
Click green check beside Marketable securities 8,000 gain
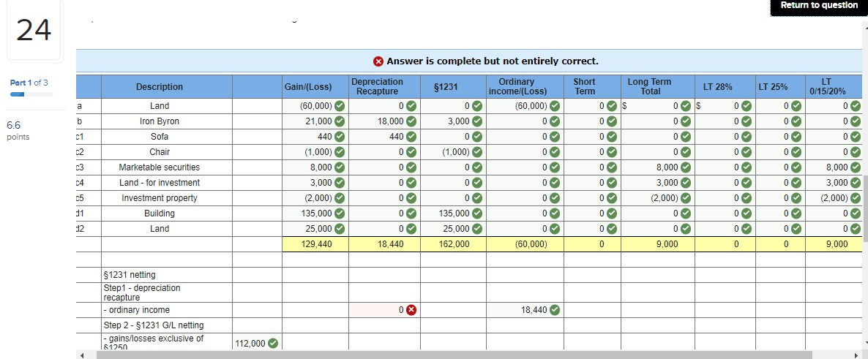click(x=340, y=167)
